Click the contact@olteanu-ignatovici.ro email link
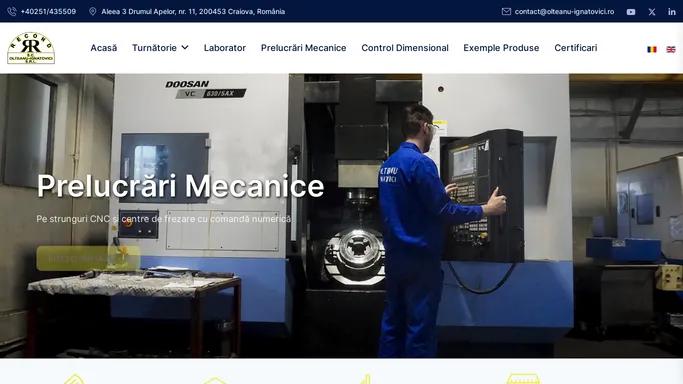The height and width of the screenshot is (384, 683). coord(565,12)
